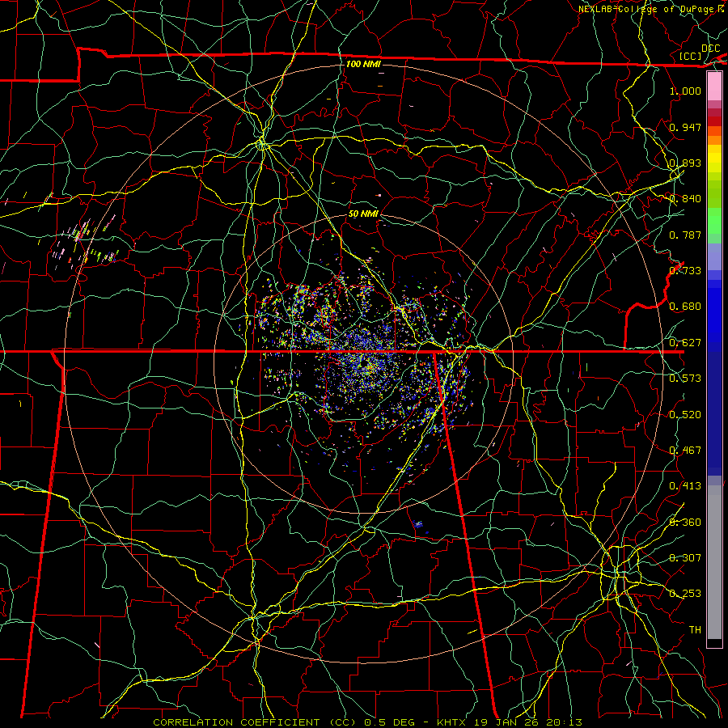This screenshot has height=728, width=728.
Task: Select the 0.840 scale value
Action: point(685,199)
